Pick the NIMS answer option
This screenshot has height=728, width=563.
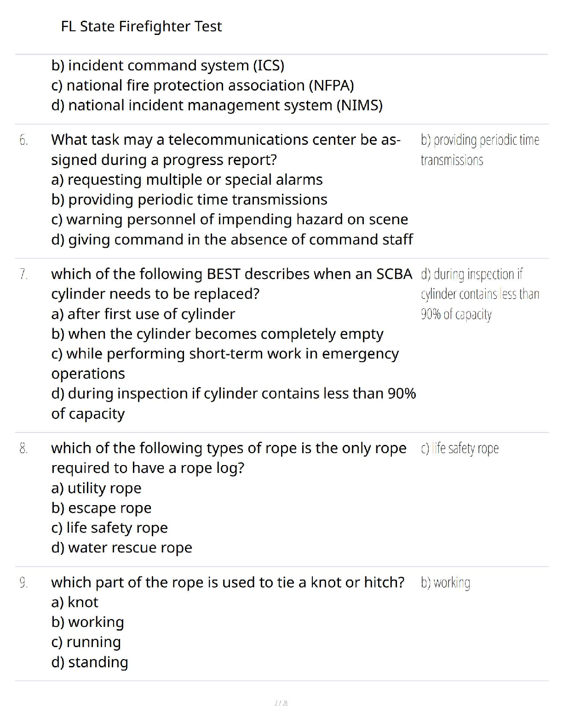tap(217, 106)
